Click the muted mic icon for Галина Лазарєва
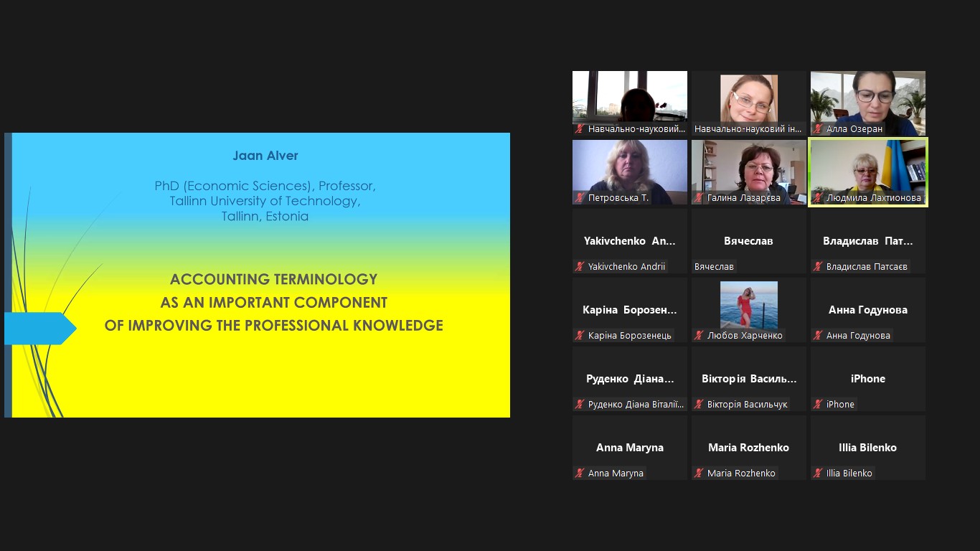This screenshot has height=551, width=980. point(699,198)
